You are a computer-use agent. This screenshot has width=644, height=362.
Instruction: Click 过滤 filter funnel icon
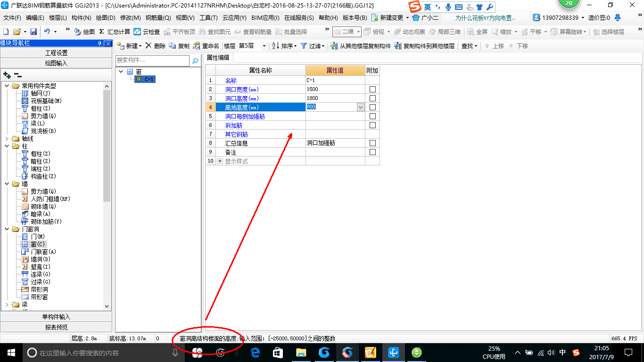(304, 46)
